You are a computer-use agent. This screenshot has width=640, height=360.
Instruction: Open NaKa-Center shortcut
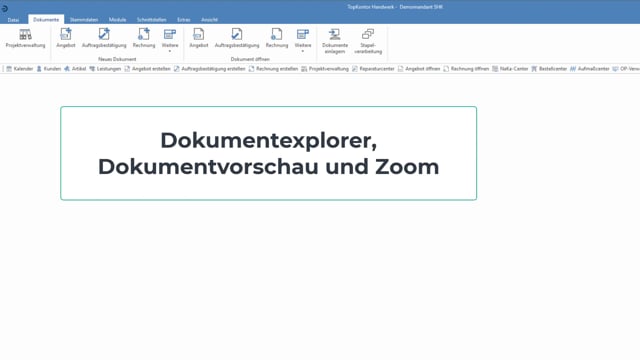510,69
